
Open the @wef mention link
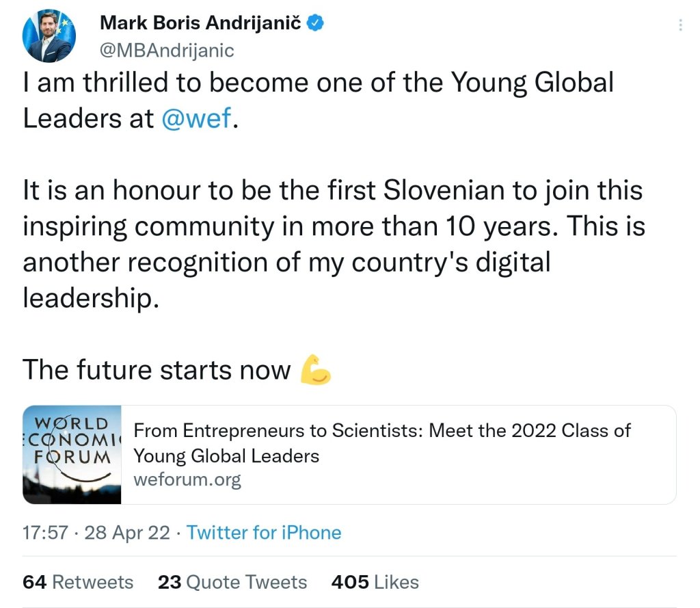pyautogui.click(x=198, y=118)
